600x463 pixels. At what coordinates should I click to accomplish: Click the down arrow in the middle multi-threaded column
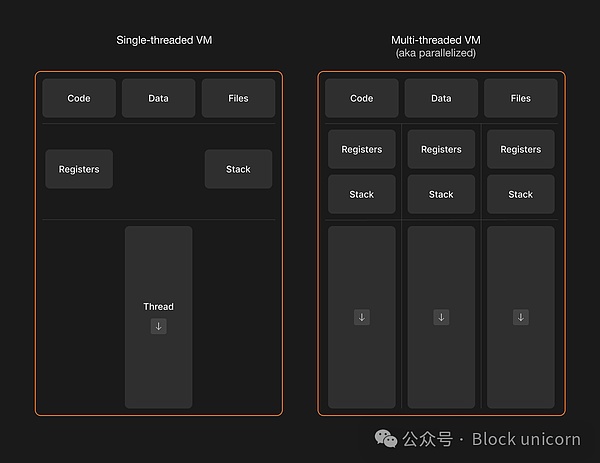click(441, 317)
